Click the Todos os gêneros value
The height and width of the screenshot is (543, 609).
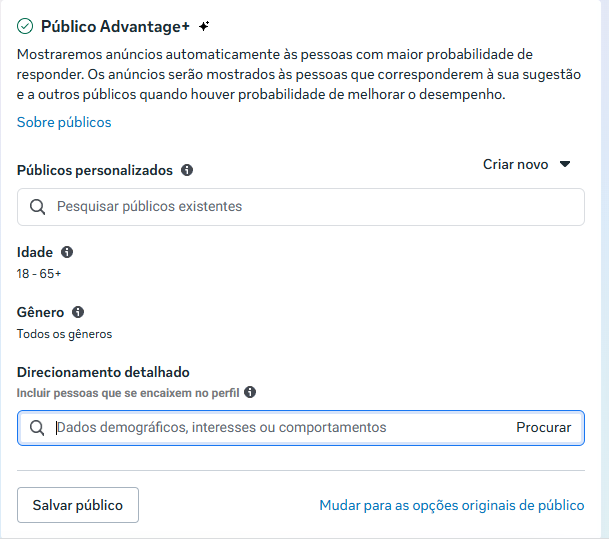64,334
